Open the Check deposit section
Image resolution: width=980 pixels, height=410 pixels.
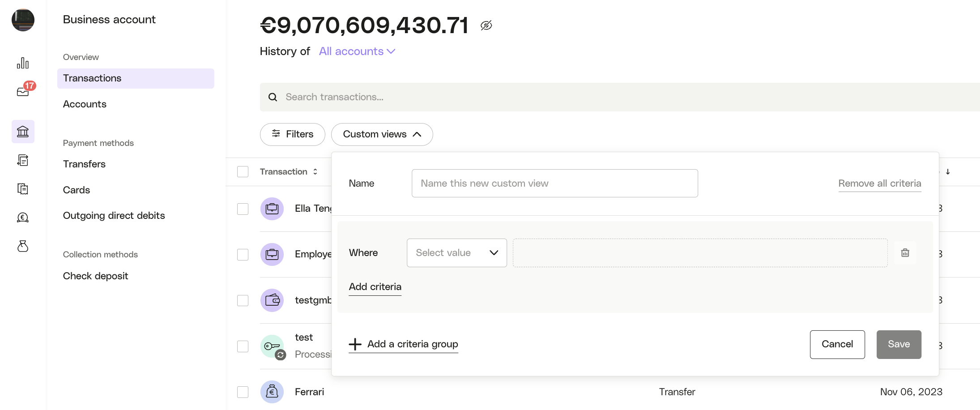[x=95, y=276]
